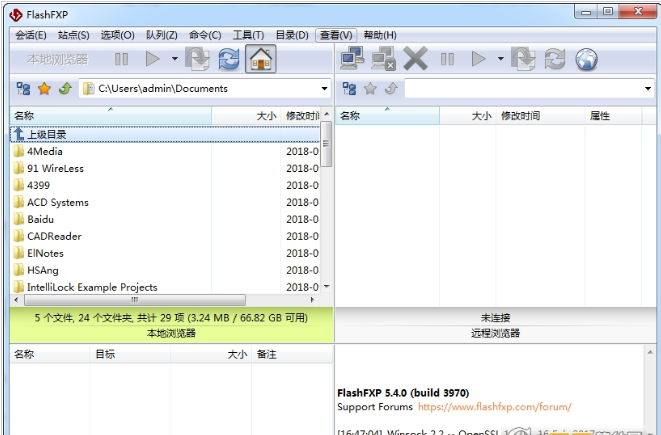Click the horizontal scrollbar left arrow
Screen dimensions: 661x435
(16, 300)
